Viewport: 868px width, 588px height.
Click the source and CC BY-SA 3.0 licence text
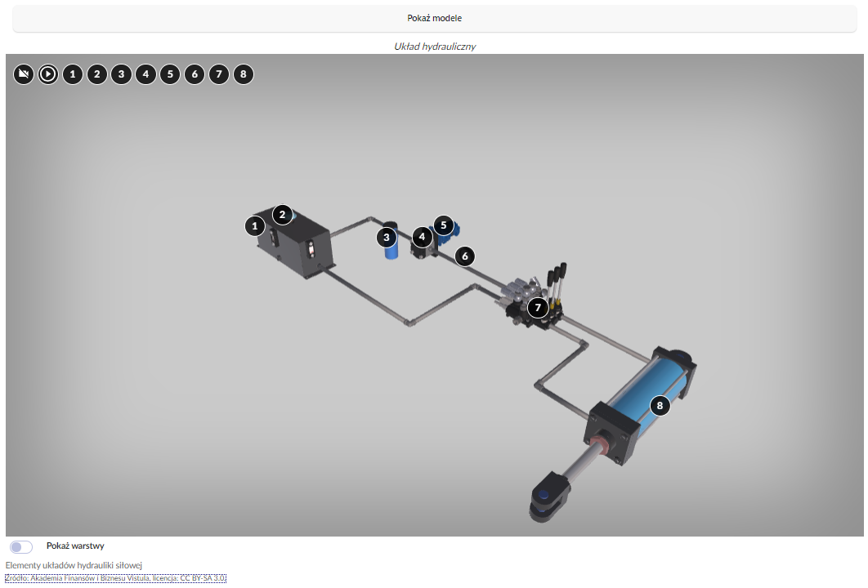tap(115, 578)
